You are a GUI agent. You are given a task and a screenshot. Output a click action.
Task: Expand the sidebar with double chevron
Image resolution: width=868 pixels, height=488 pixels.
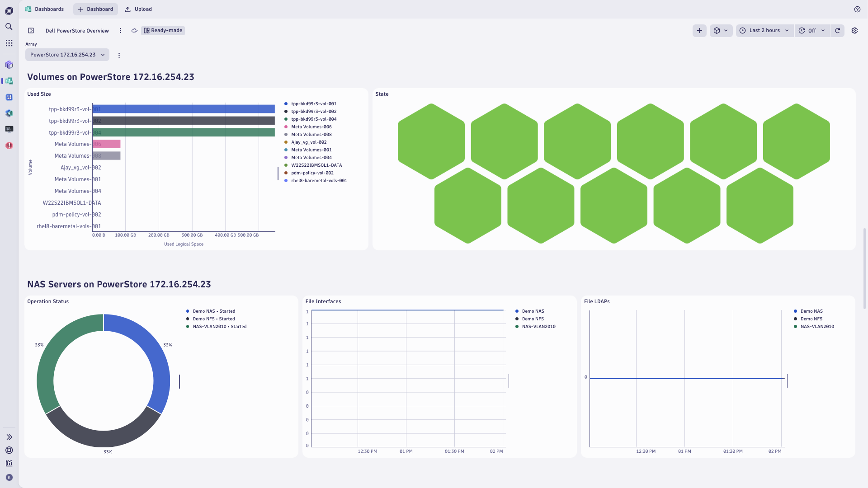(x=9, y=437)
